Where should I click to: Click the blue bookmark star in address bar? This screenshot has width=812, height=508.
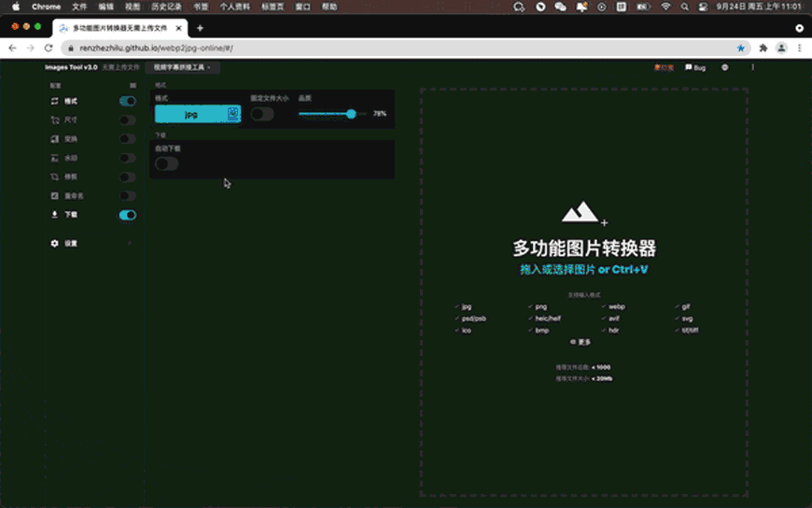coord(740,49)
